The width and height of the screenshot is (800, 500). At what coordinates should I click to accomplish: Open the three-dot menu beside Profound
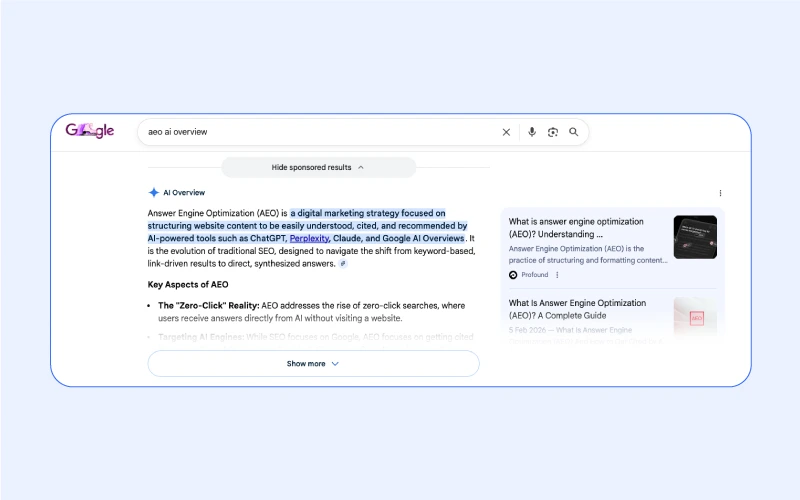[x=557, y=275]
